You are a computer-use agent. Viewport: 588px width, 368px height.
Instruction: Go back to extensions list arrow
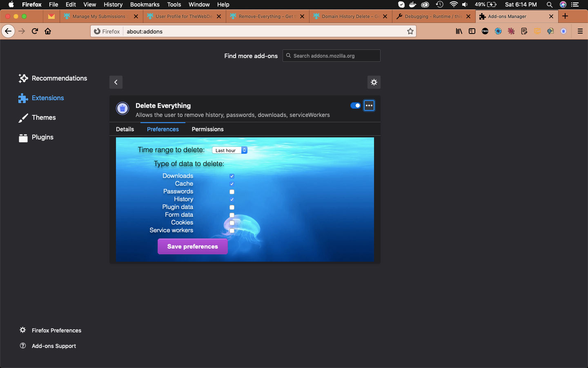[116, 82]
